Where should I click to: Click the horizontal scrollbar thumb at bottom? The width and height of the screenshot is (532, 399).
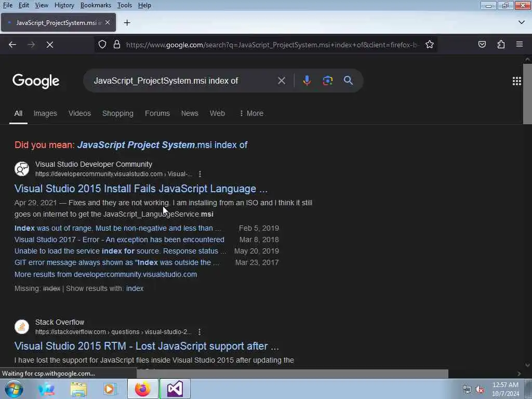[x=292, y=374]
